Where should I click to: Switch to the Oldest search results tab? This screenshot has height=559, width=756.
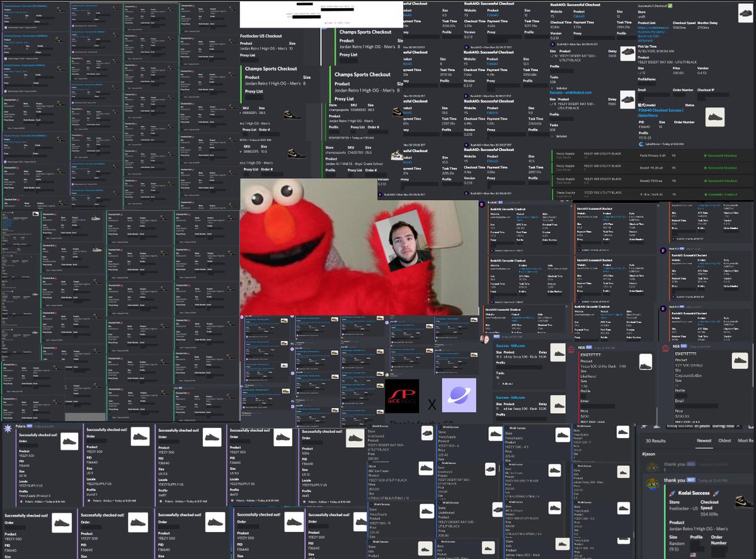[x=725, y=441]
